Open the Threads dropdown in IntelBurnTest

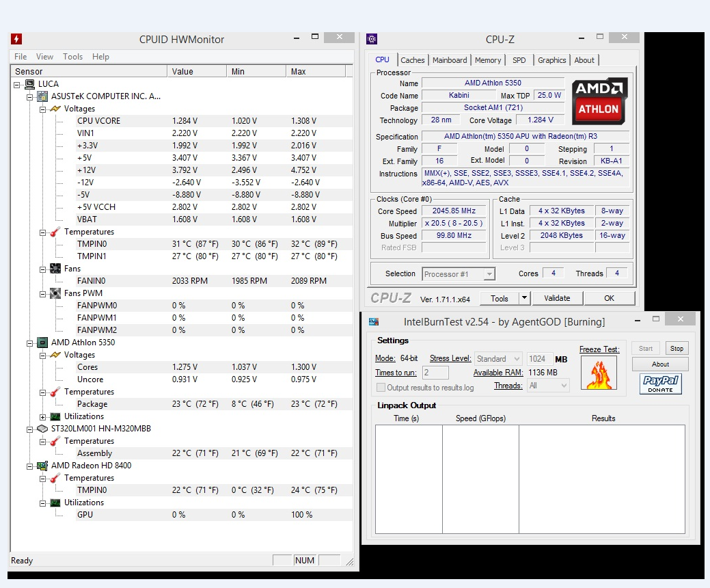tap(548, 386)
